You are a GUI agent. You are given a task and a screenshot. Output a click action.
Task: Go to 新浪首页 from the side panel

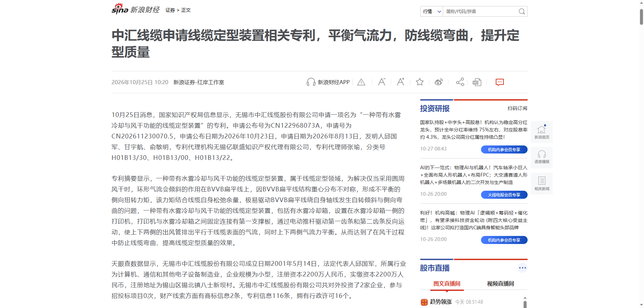tap(542, 132)
